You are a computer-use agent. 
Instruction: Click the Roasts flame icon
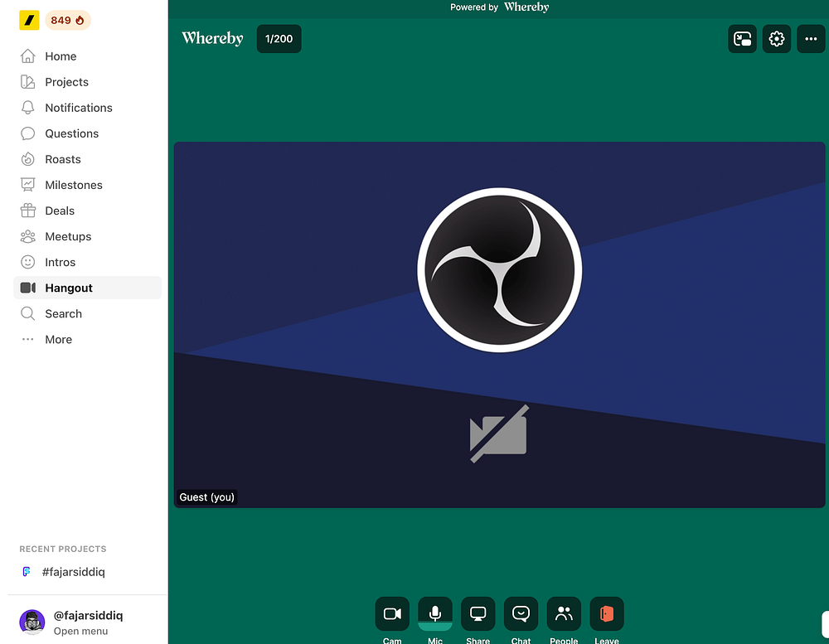(28, 159)
